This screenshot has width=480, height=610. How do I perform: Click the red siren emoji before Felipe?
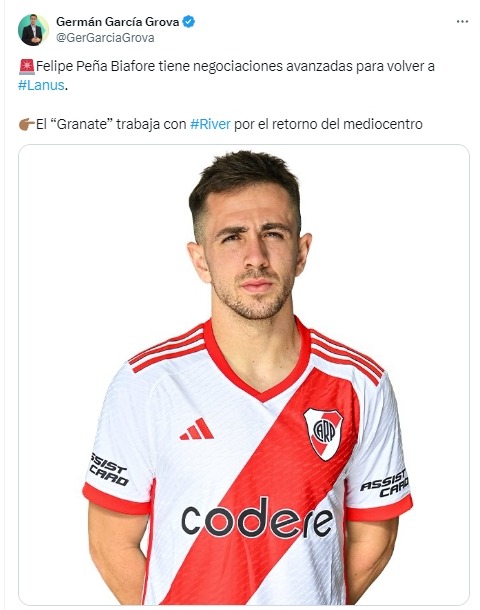26,66
